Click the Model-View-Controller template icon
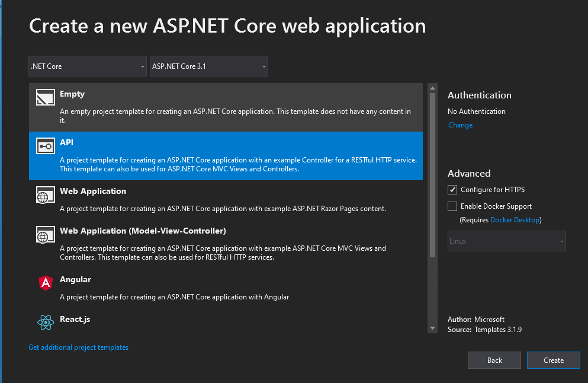This screenshot has height=383, width=588. [x=46, y=235]
